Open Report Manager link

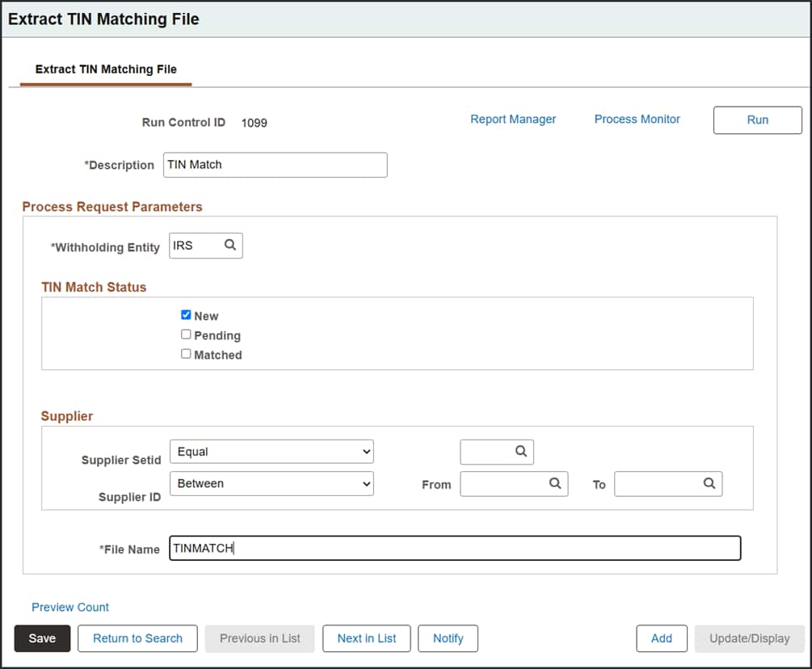[x=513, y=119]
